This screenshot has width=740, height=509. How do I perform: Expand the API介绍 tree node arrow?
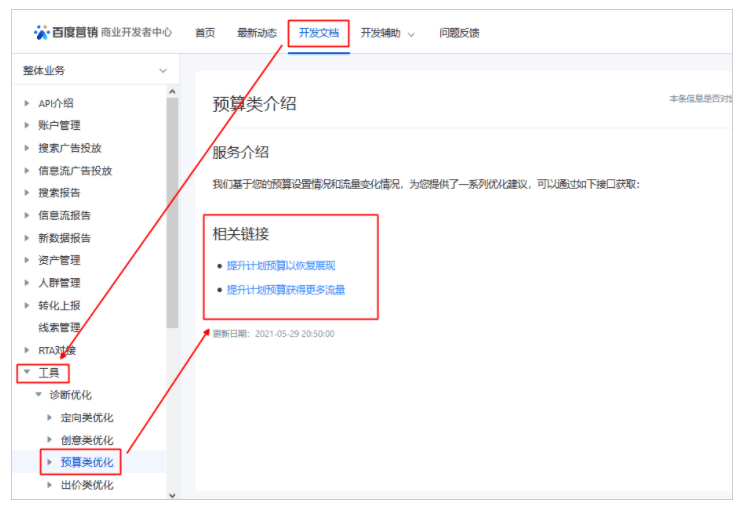[x=27, y=103]
